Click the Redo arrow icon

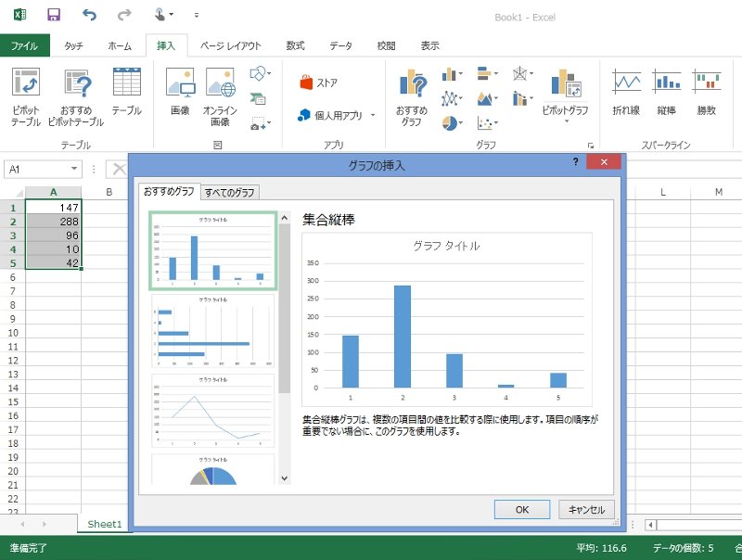point(124,15)
